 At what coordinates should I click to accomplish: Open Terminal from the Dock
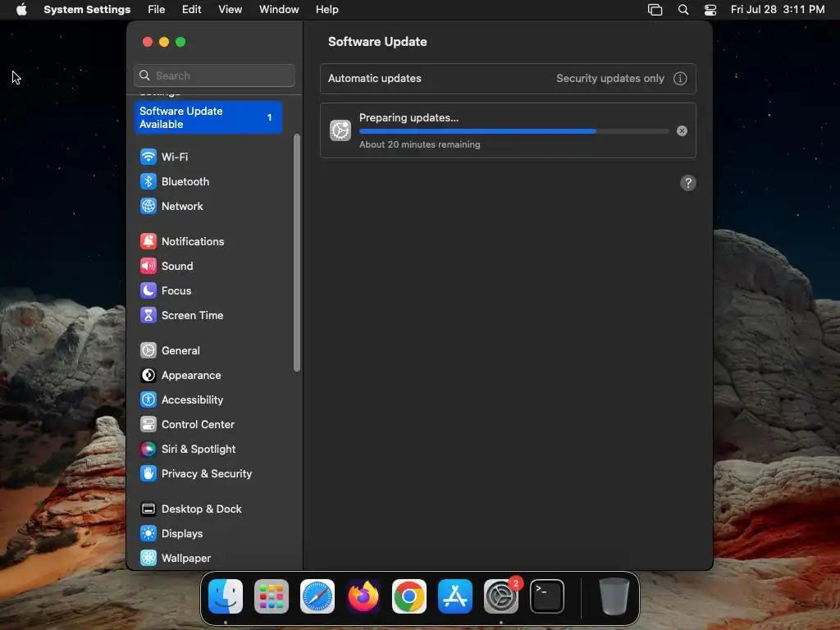coord(547,596)
